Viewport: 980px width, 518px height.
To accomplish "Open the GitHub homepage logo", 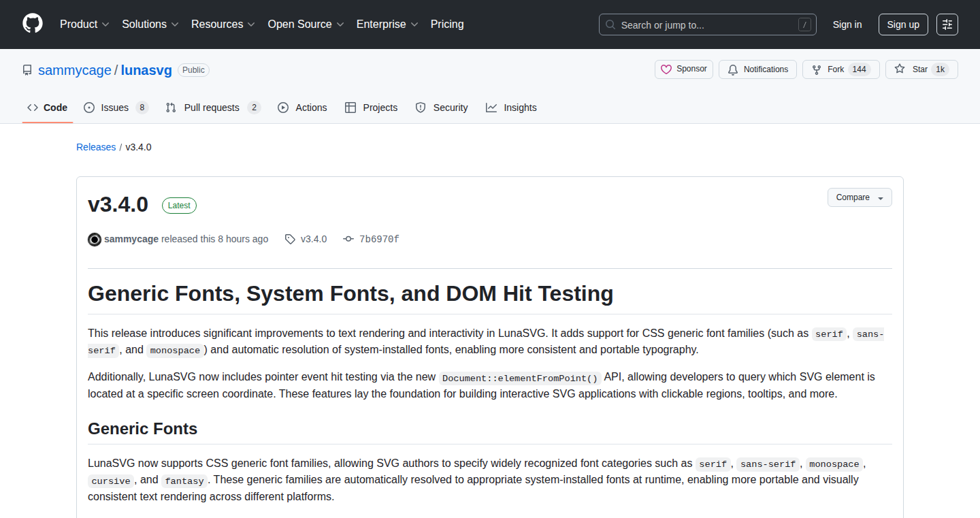I will click(x=33, y=24).
